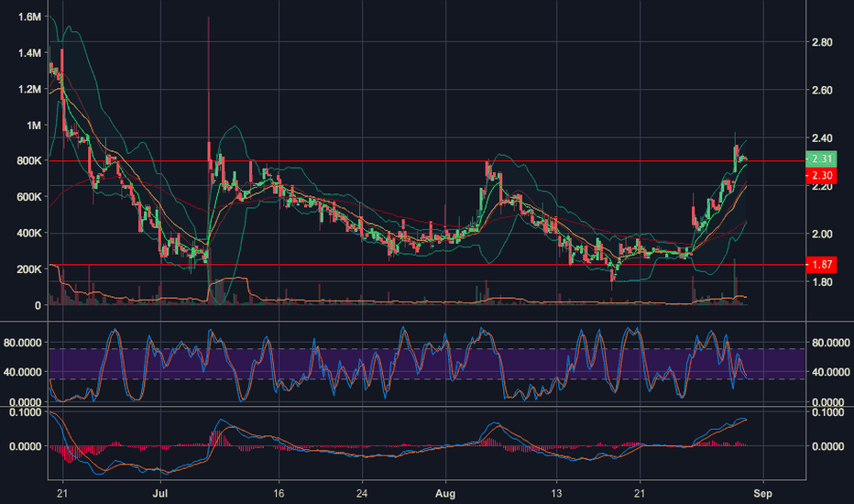Click the 1.6M volume axis label

29,16
